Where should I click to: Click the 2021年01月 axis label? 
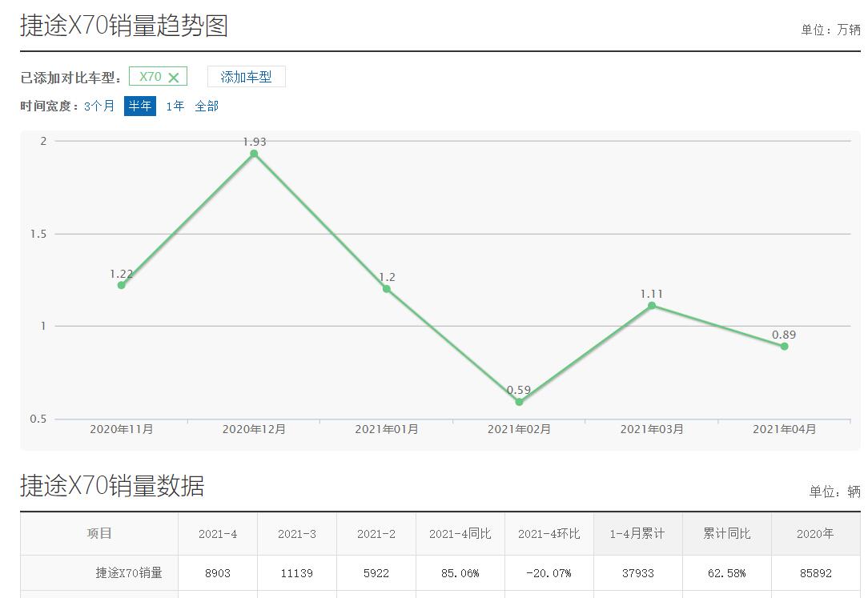(x=387, y=429)
